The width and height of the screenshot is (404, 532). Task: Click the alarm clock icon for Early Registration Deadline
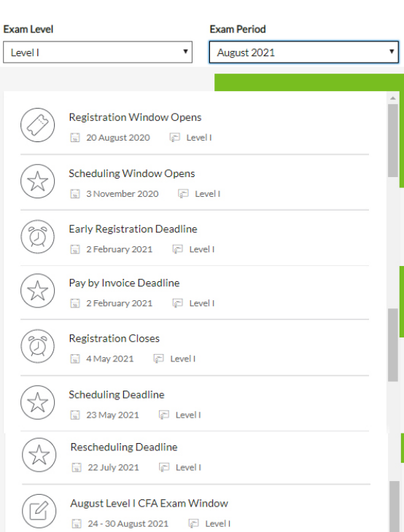click(37, 237)
